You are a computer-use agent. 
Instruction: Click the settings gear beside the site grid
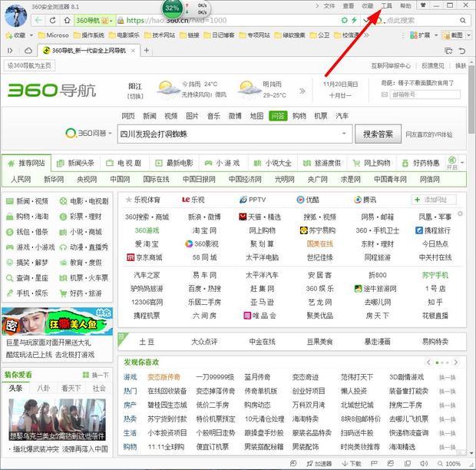point(460,213)
